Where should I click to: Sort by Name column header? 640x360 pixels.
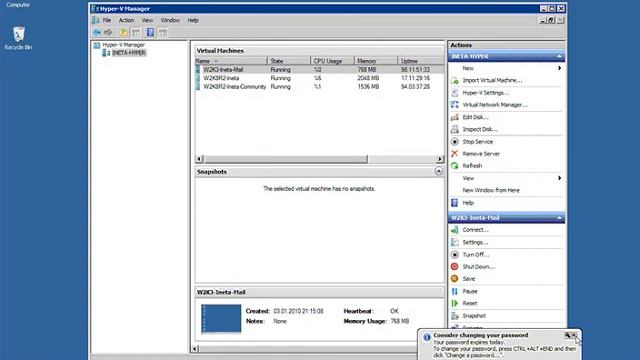pyautogui.click(x=231, y=61)
